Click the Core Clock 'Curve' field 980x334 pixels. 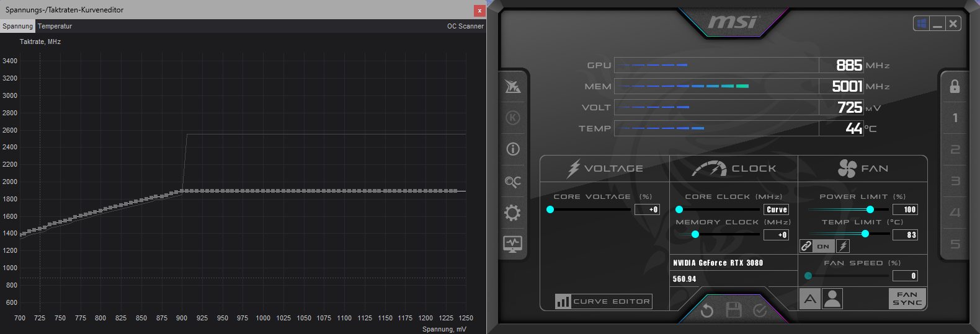pyautogui.click(x=777, y=209)
